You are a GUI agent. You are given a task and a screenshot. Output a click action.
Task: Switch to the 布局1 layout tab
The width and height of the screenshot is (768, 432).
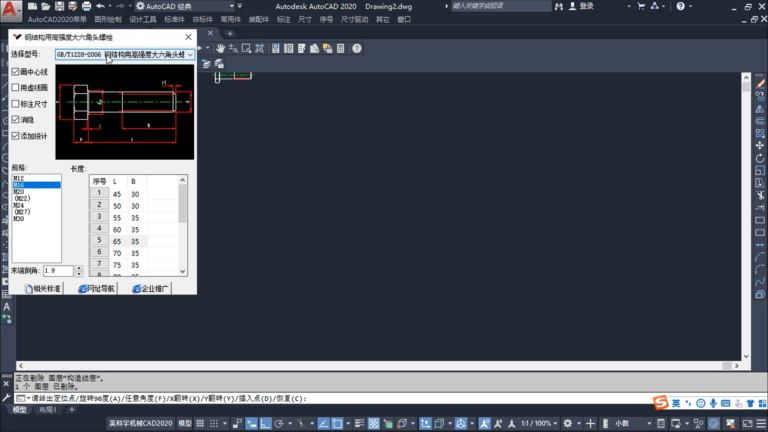point(48,409)
